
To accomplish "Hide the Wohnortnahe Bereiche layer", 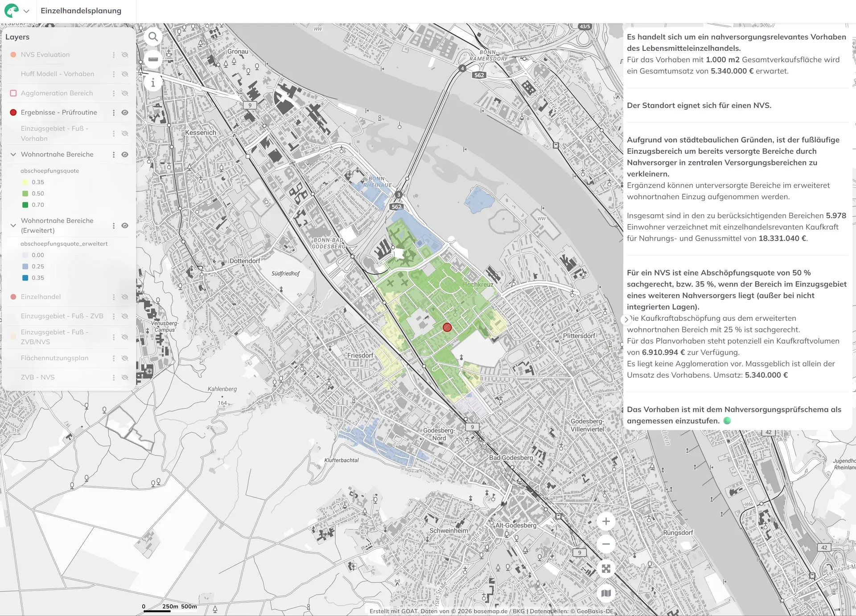I will point(125,155).
